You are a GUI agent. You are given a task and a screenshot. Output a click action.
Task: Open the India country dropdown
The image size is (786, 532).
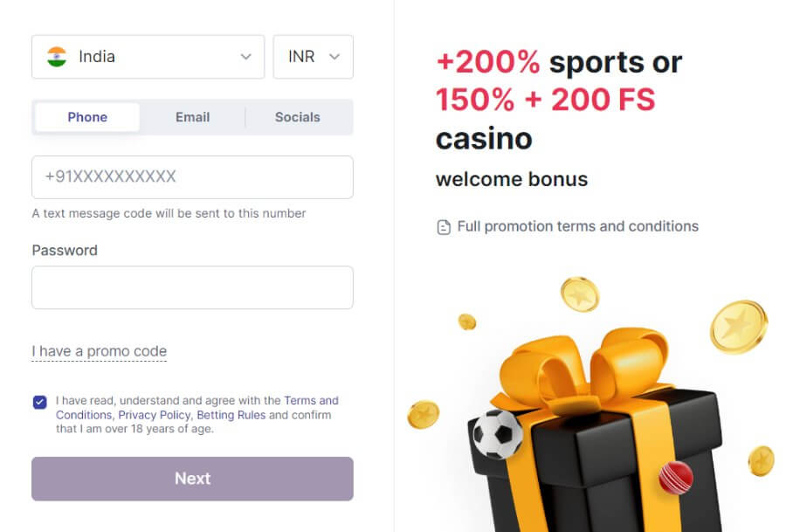click(148, 57)
